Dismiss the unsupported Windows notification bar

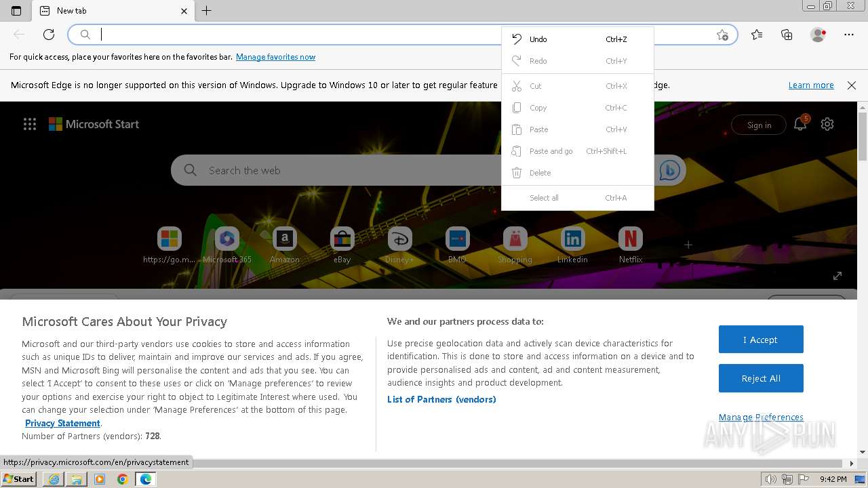[852, 85]
